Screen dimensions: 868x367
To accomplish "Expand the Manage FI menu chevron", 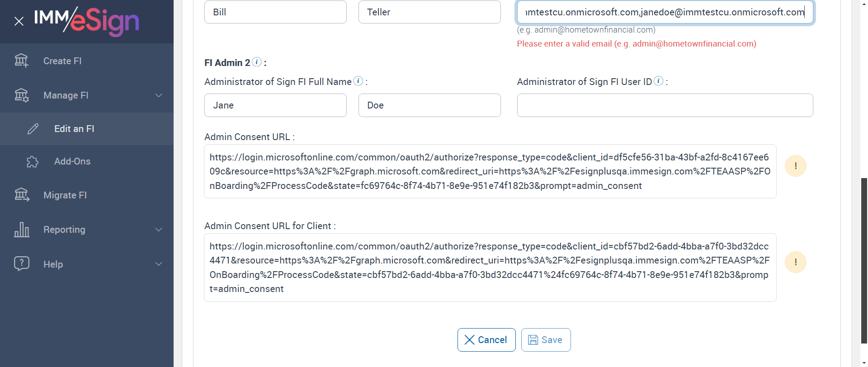I will tap(159, 95).
